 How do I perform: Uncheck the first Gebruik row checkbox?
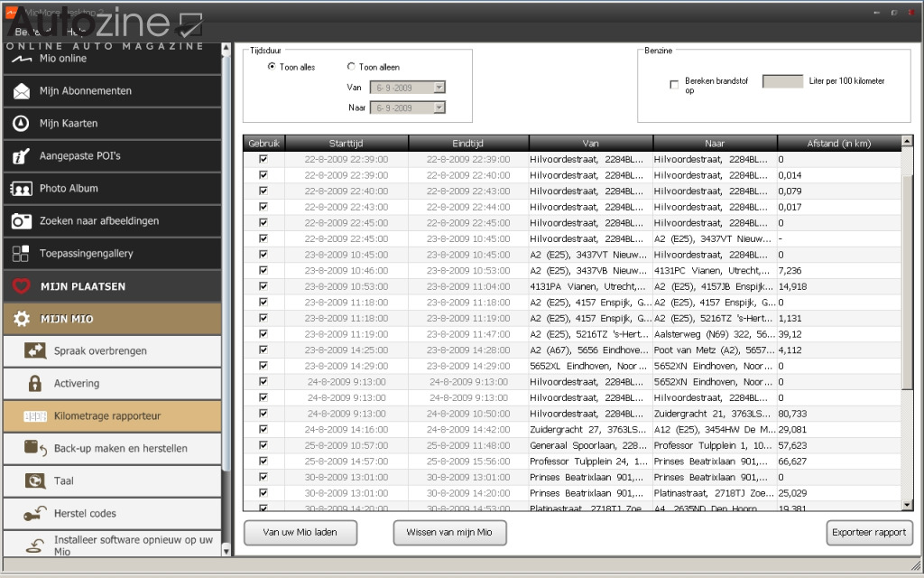(x=262, y=159)
